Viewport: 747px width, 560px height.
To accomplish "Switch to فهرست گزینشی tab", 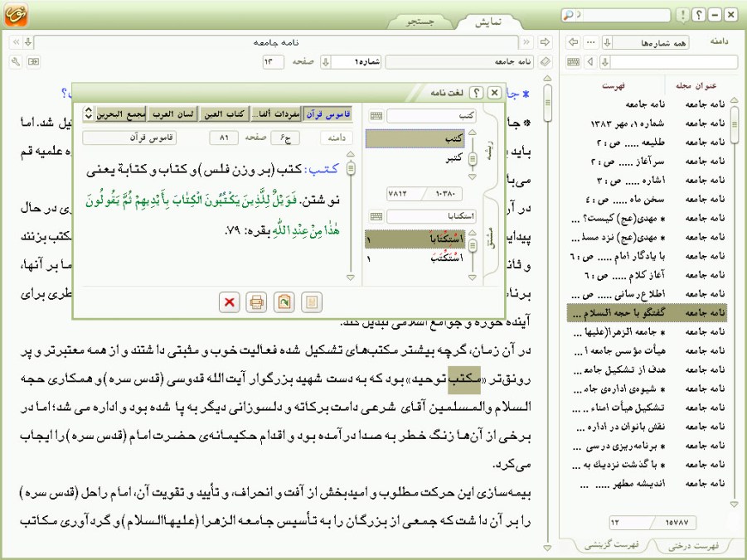I will [612, 545].
